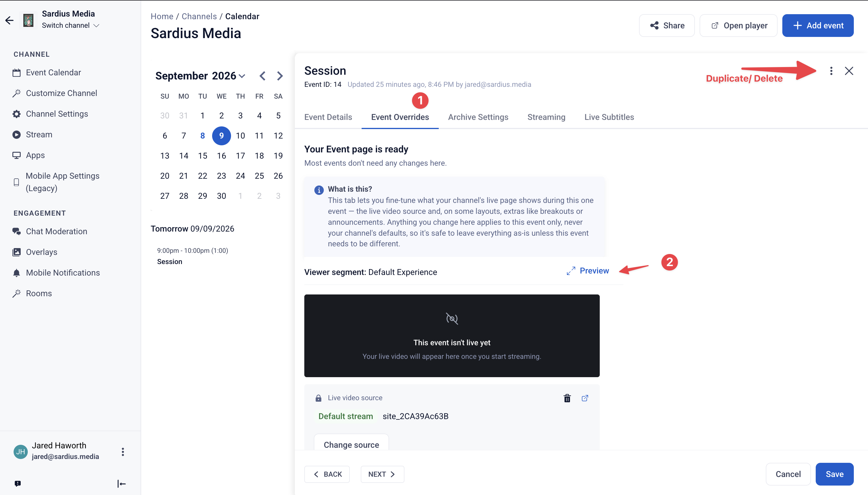This screenshot has height=495, width=868.
Task: Open user menu next to Jared Haworth
Action: click(123, 452)
